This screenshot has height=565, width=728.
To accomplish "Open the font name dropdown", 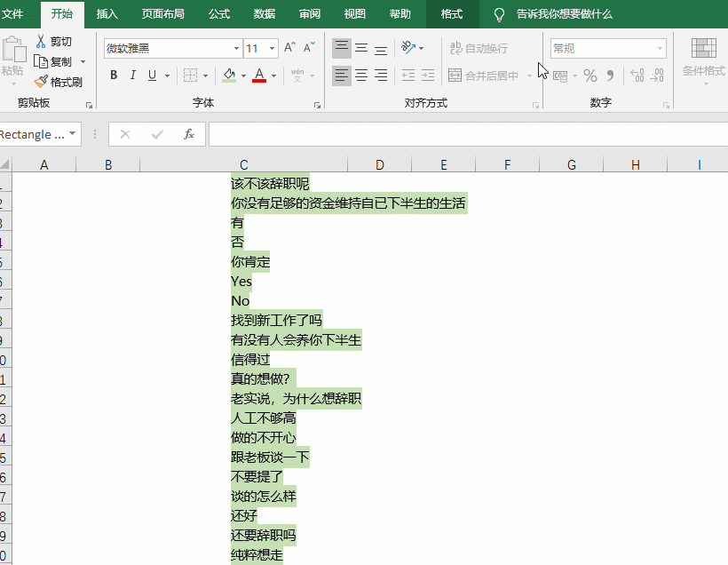I will click(x=236, y=48).
